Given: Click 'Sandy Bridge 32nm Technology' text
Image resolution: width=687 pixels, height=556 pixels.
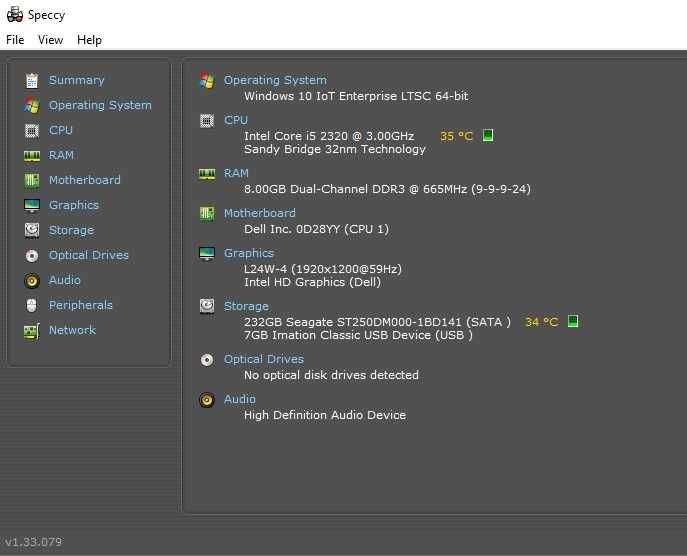Looking at the screenshot, I should (335, 149).
